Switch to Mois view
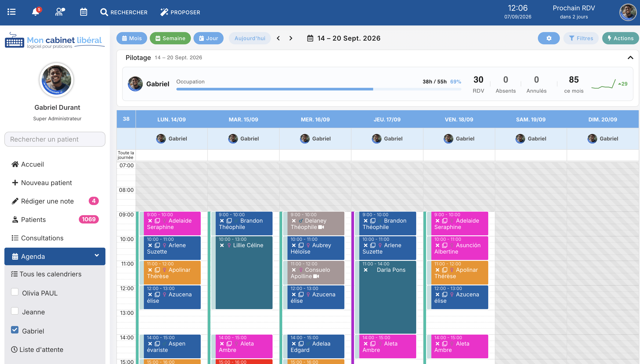640x364 pixels. 132,38
